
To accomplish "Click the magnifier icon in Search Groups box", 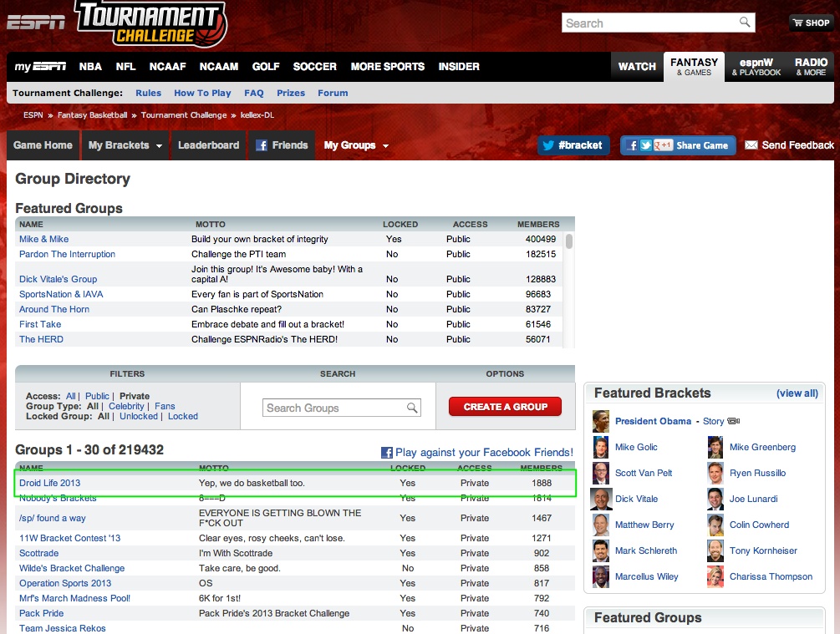I will point(412,408).
